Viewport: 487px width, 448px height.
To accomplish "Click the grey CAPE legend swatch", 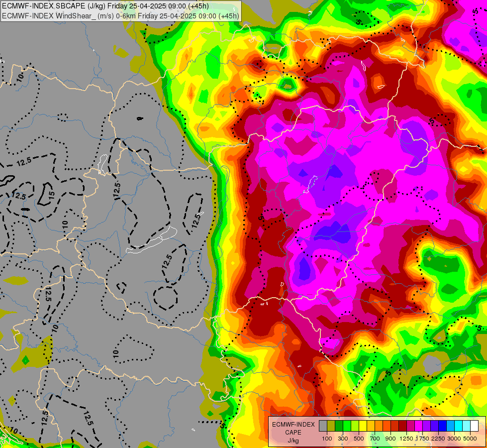I will pos(323,426).
